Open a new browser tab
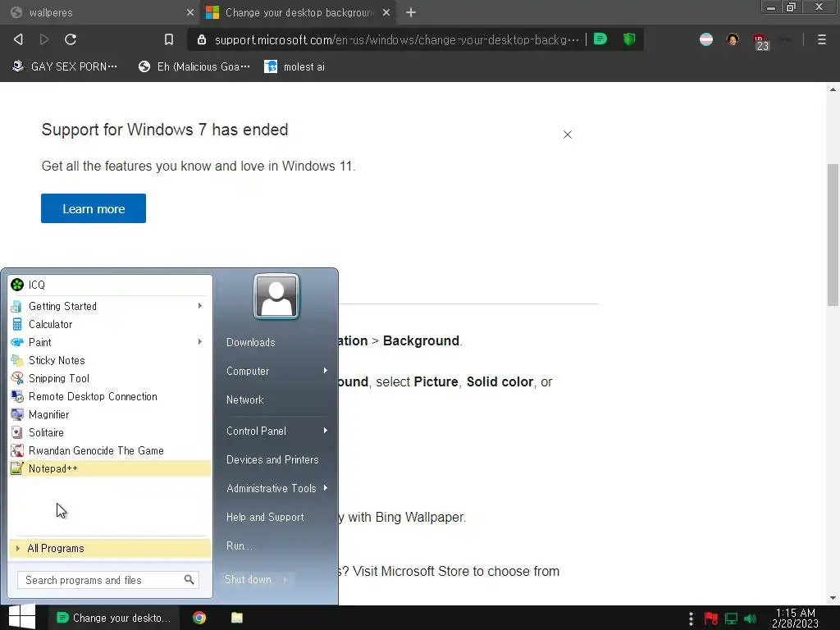This screenshot has height=630, width=840. [x=411, y=12]
